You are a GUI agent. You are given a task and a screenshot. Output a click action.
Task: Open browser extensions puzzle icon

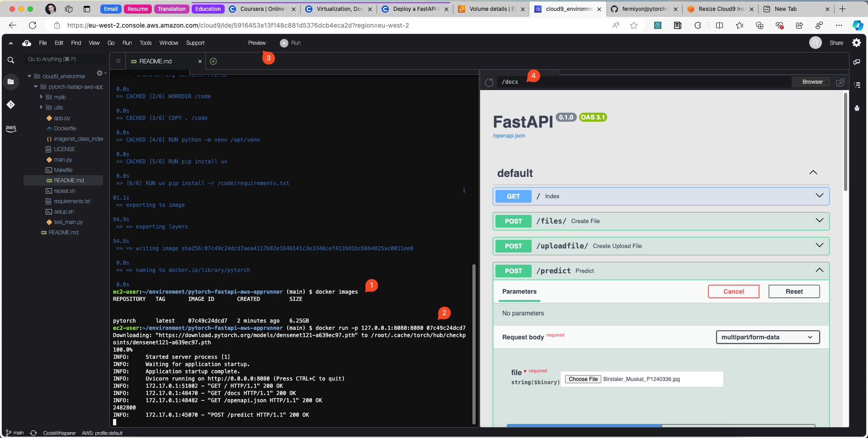(698, 25)
